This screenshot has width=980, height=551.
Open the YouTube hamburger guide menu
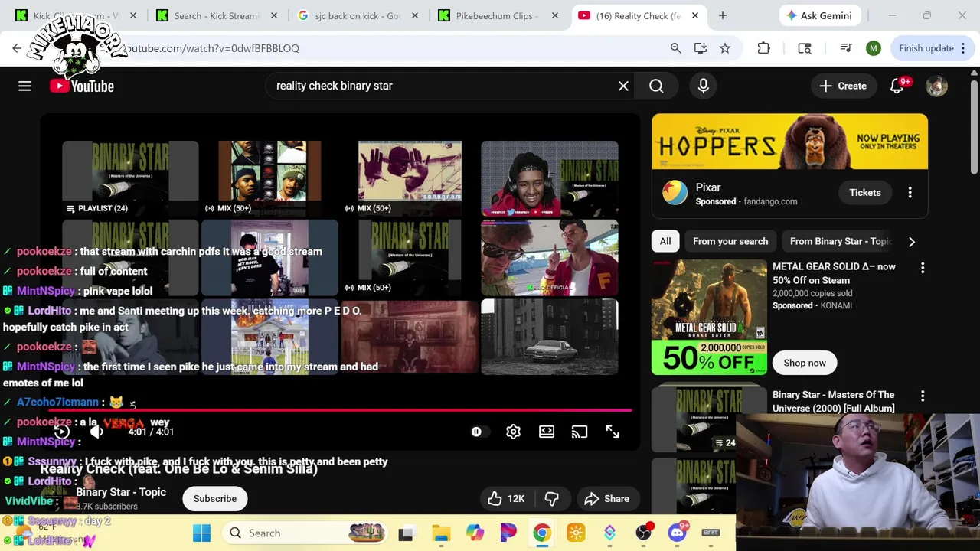24,86
